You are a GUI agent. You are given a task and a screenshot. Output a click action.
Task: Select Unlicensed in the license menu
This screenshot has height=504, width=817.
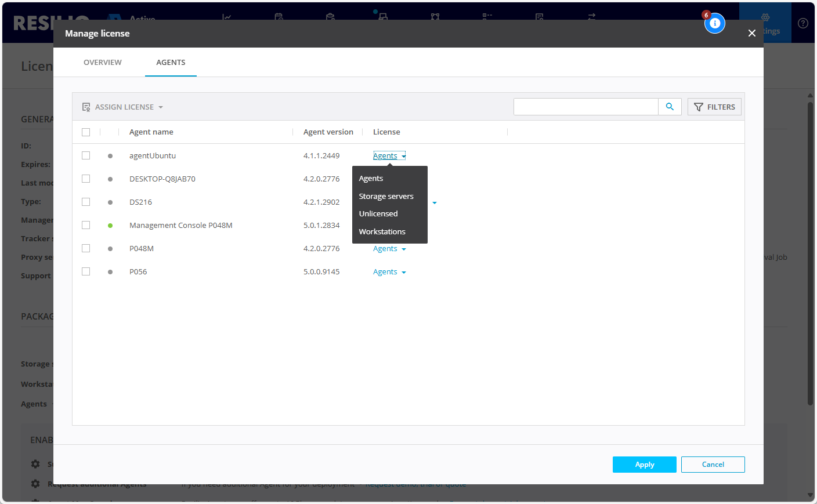click(378, 213)
